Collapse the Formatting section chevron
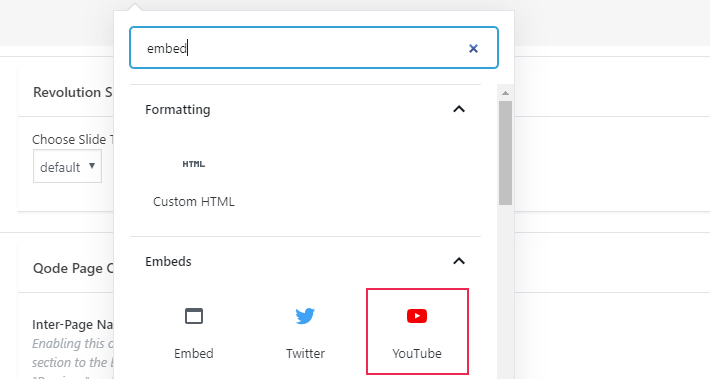 pyautogui.click(x=459, y=109)
